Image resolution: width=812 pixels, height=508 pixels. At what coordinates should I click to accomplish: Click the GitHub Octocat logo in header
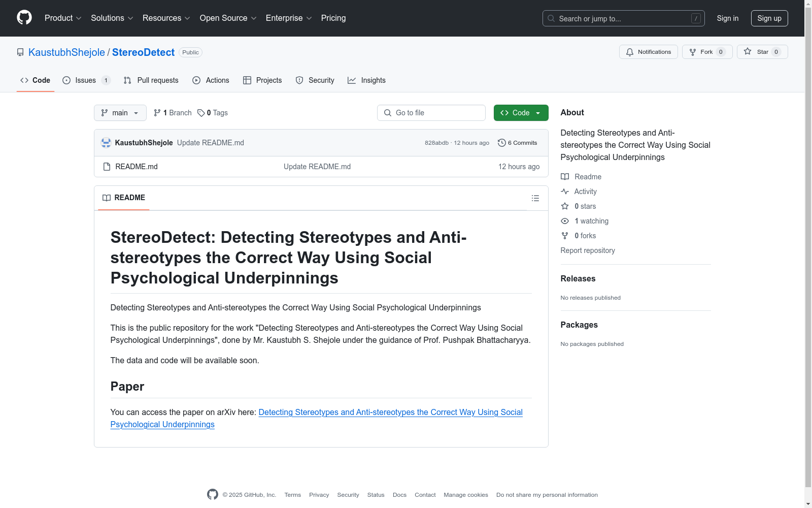pyautogui.click(x=24, y=18)
